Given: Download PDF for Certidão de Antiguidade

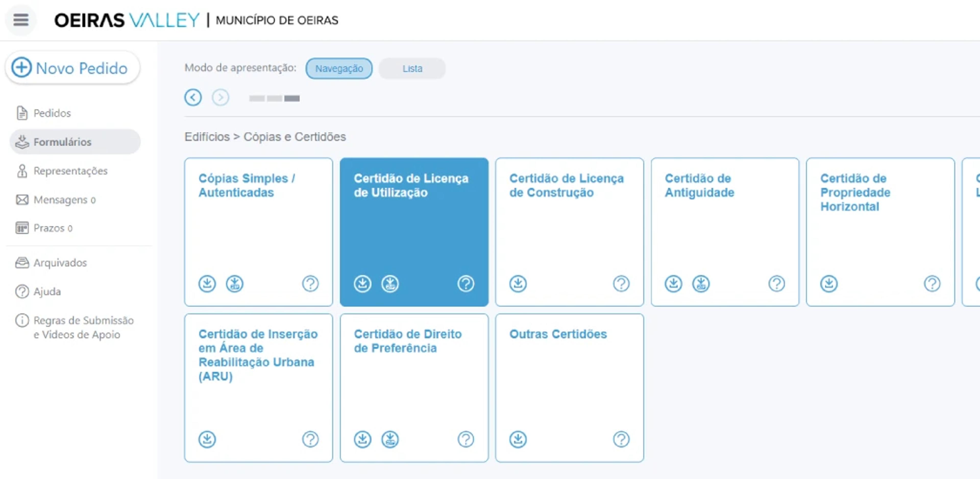Looking at the screenshot, I should (x=701, y=284).
